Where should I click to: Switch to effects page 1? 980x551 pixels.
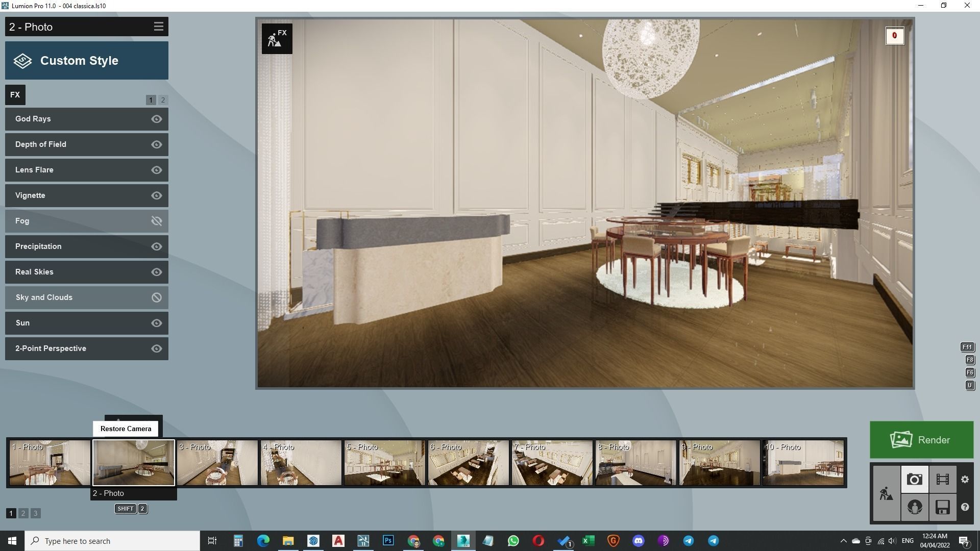click(151, 100)
